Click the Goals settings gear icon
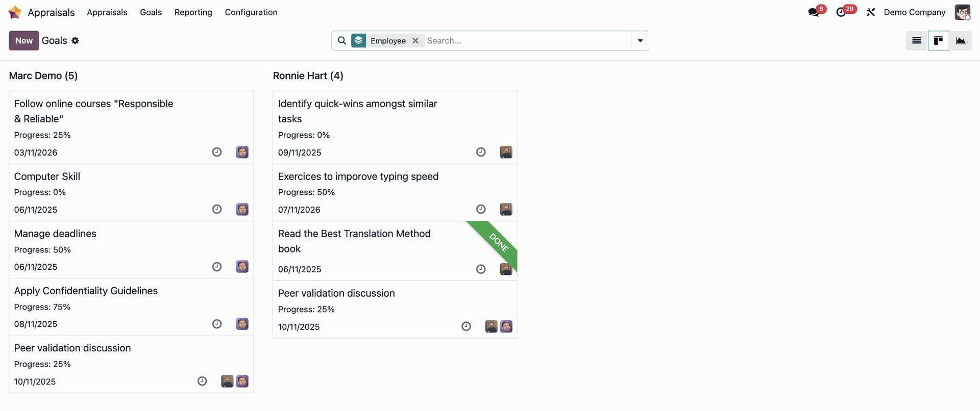The width and height of the screenshot is (980, 411). point(75,41)
